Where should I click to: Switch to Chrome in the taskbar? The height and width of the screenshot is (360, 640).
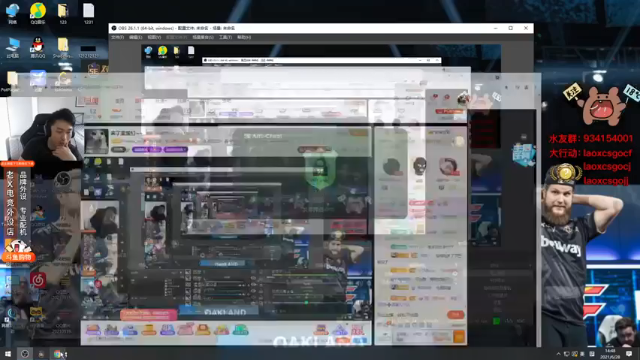point(58,354)
